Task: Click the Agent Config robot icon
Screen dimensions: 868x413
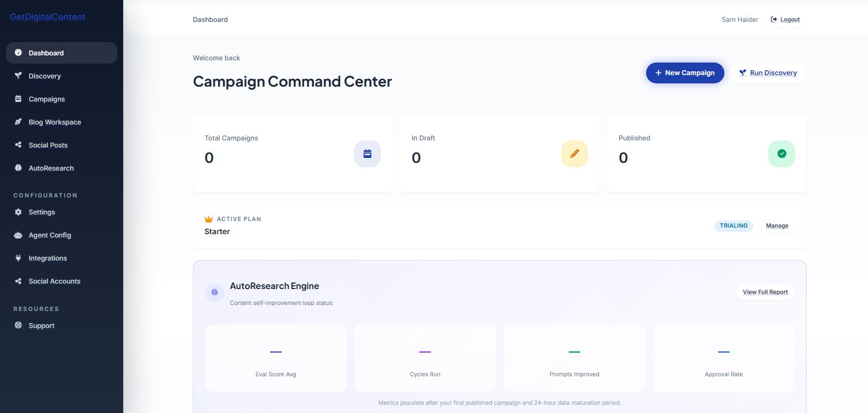Action: click(18, 235)
